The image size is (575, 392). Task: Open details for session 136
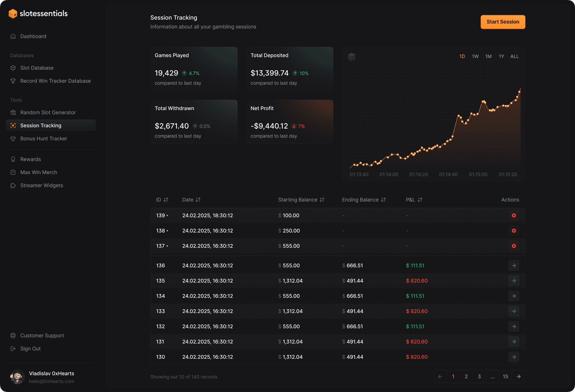coord(514,265)
